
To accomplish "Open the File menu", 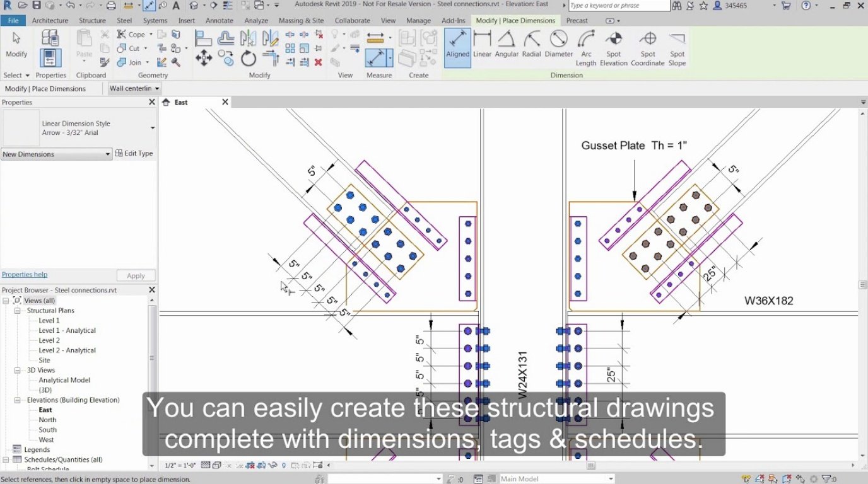I will point(13,20).
